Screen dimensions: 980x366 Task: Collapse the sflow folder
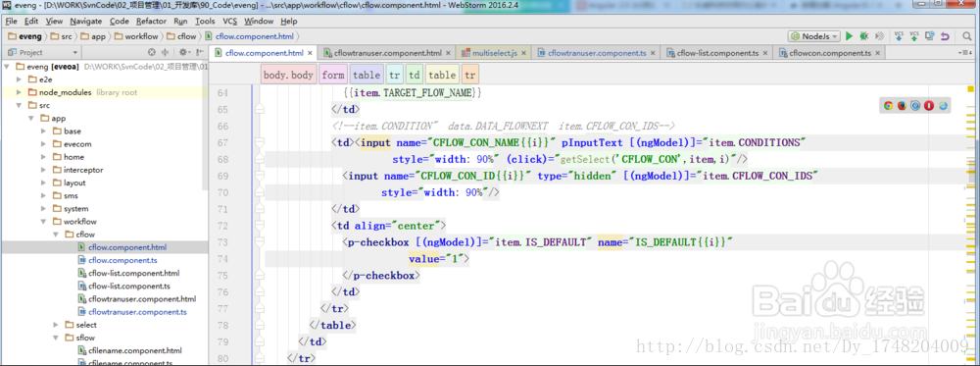click(56, 338)
